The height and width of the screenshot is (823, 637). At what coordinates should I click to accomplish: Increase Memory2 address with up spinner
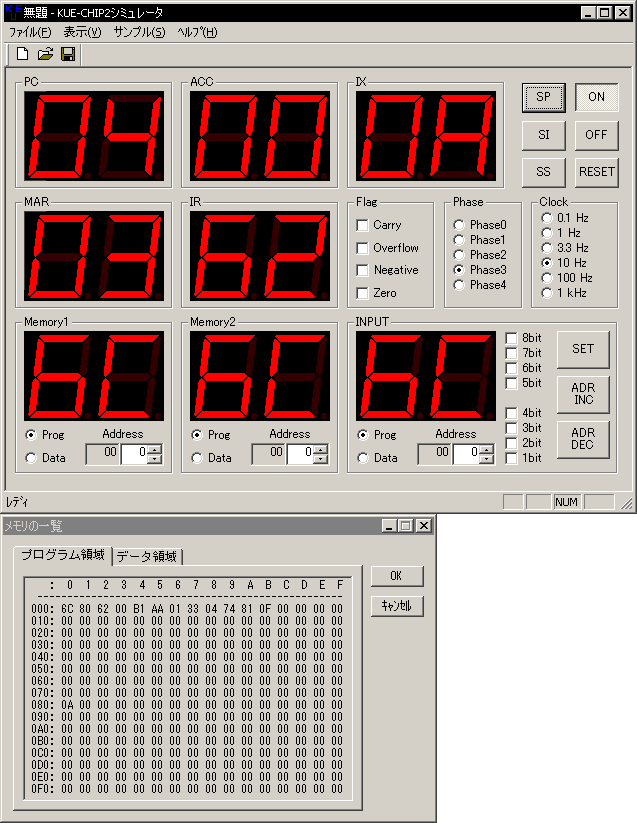point(321,449)
